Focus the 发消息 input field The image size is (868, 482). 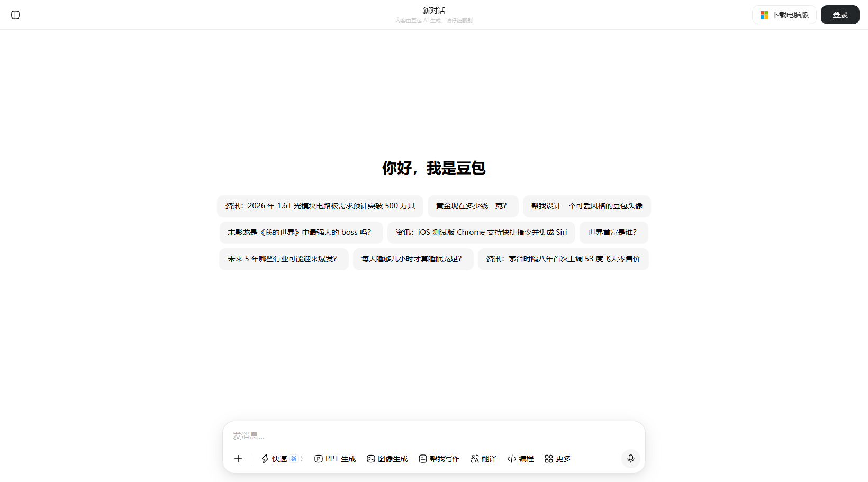click(x=434, y=435)
